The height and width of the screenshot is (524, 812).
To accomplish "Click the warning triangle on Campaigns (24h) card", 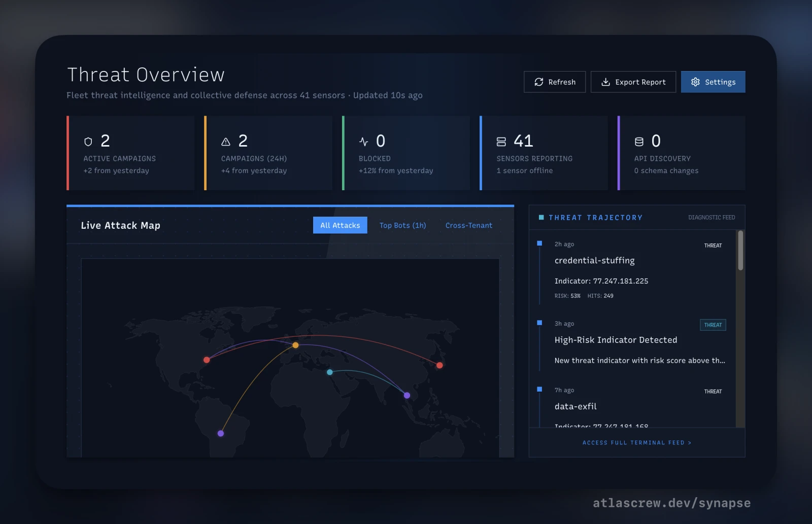I will point(225,142).
